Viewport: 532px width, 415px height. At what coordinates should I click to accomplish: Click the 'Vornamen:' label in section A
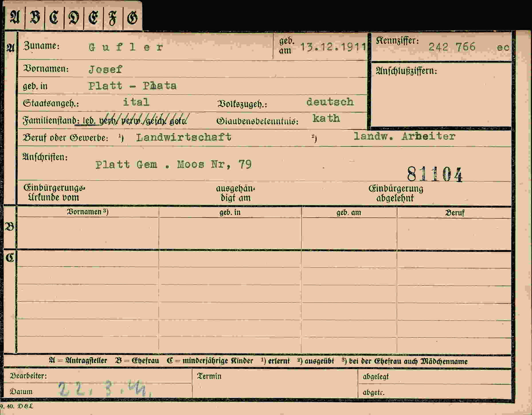(x=46, y=69)
